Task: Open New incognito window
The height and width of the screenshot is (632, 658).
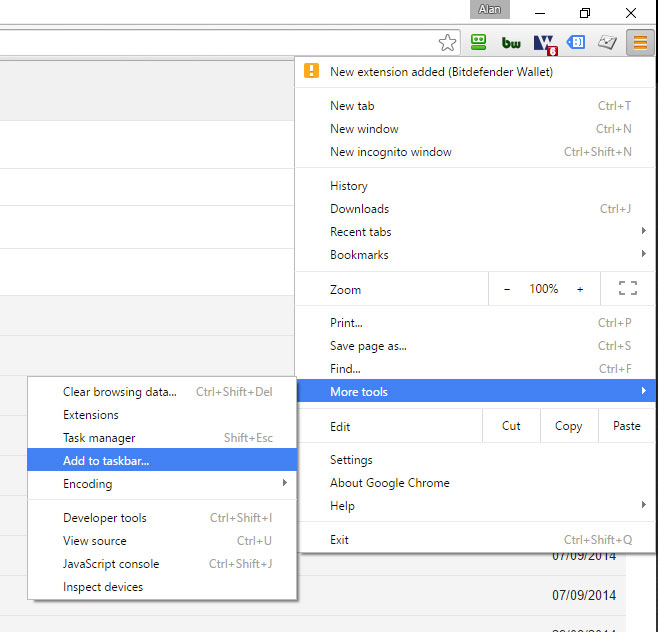Action: tap(475, 152)
